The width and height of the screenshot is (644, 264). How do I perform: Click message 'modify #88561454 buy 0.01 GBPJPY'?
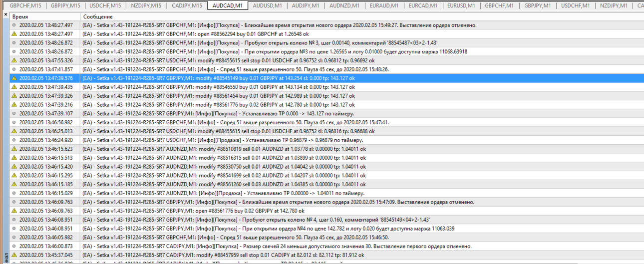pos(219,96)
